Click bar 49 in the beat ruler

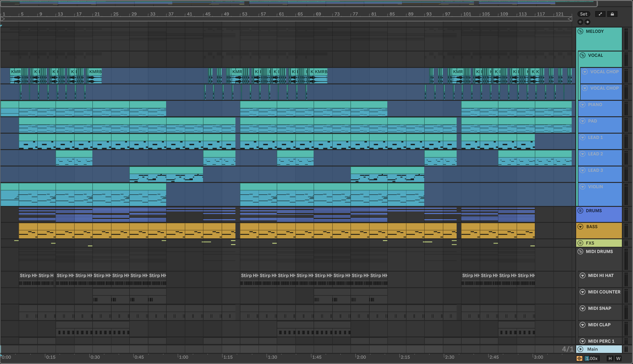[x=226, y=14]
